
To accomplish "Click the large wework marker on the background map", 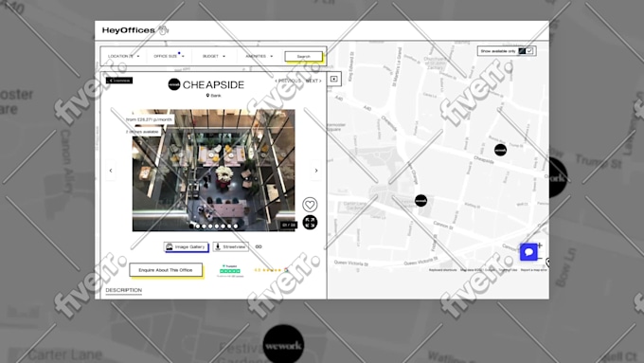I will [x=283, y=344].
